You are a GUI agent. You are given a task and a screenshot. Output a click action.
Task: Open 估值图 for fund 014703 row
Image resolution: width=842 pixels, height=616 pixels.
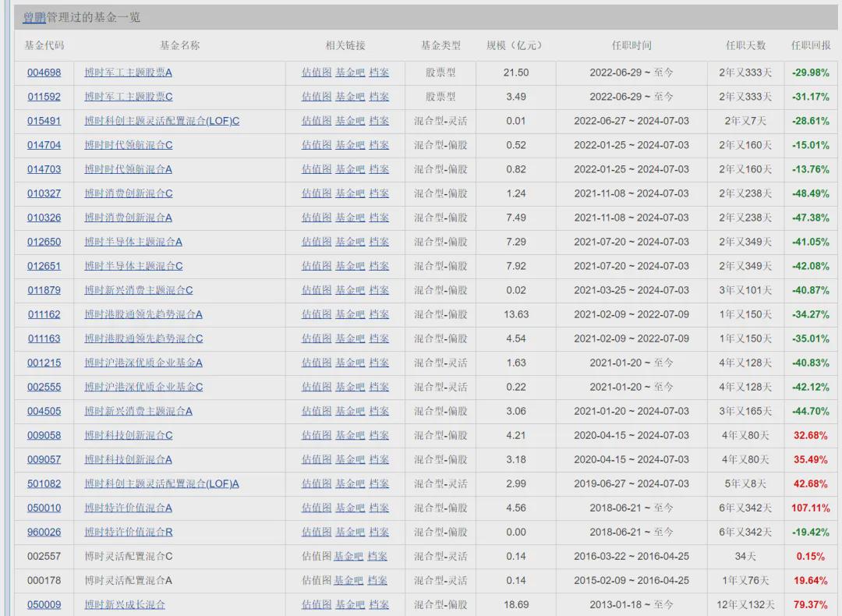pos(317,169)
